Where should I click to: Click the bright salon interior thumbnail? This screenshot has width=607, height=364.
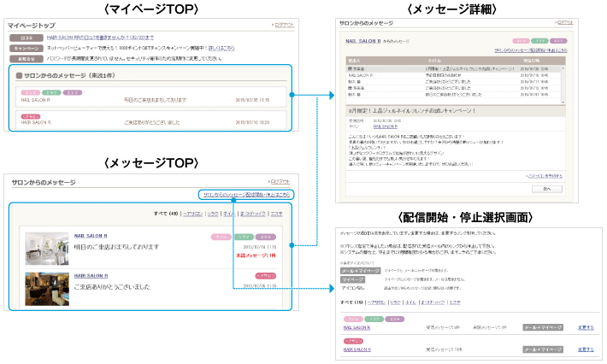click(x=46, y=249)
